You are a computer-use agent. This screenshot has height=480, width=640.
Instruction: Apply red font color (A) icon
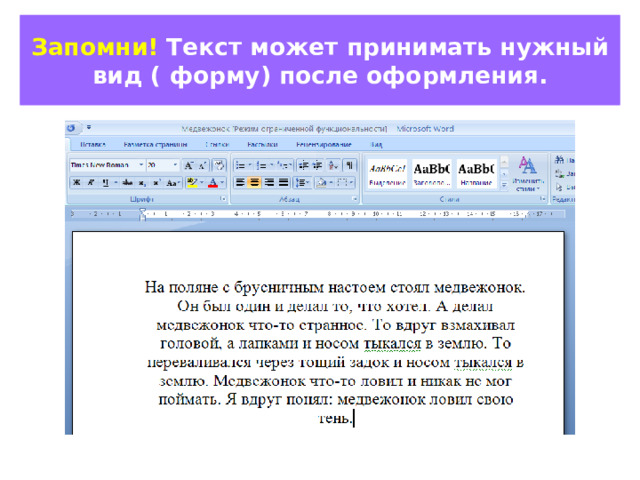[213, 182]
